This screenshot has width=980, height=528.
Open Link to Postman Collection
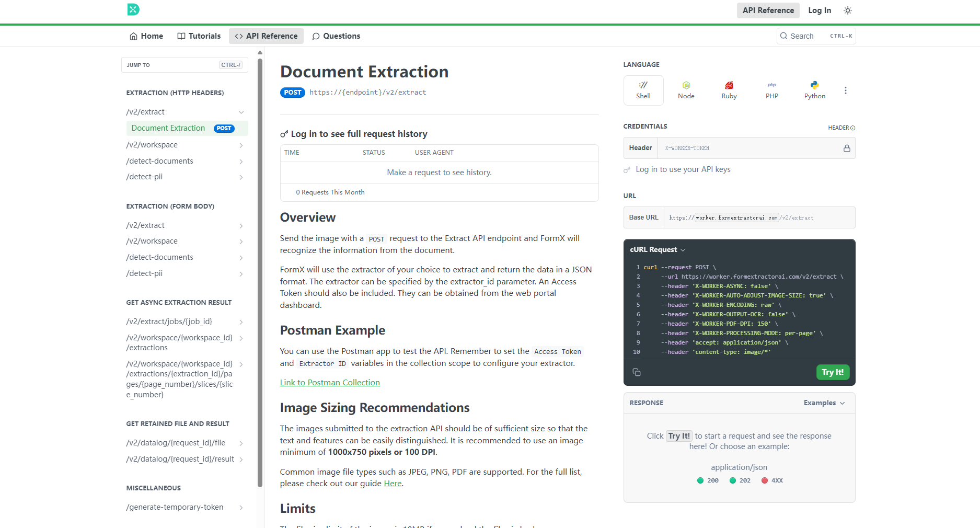(x=330, y=383)
